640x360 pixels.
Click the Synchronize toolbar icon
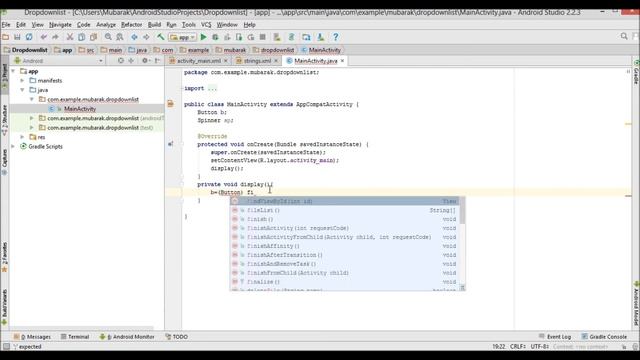pyautogui.click(x=29, y=37)
